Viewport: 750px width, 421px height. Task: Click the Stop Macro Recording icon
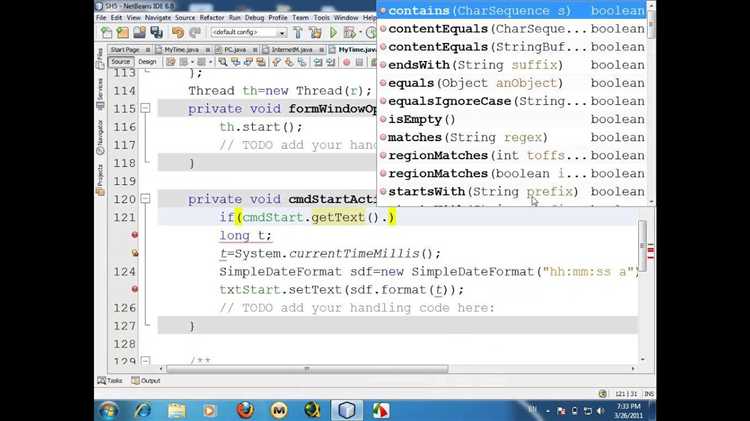359,62
